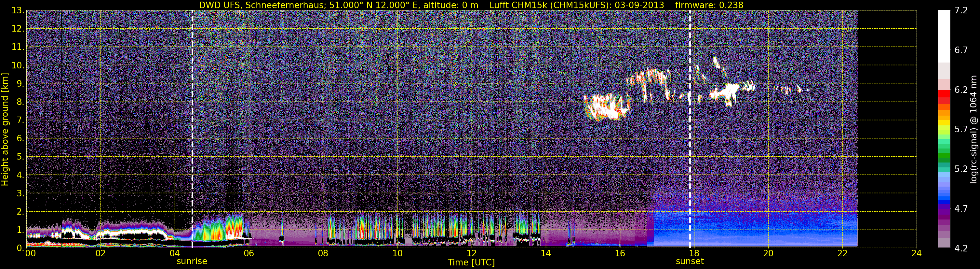
Task: Click the height tick label '13.'
Action: [x=18, y=11]
